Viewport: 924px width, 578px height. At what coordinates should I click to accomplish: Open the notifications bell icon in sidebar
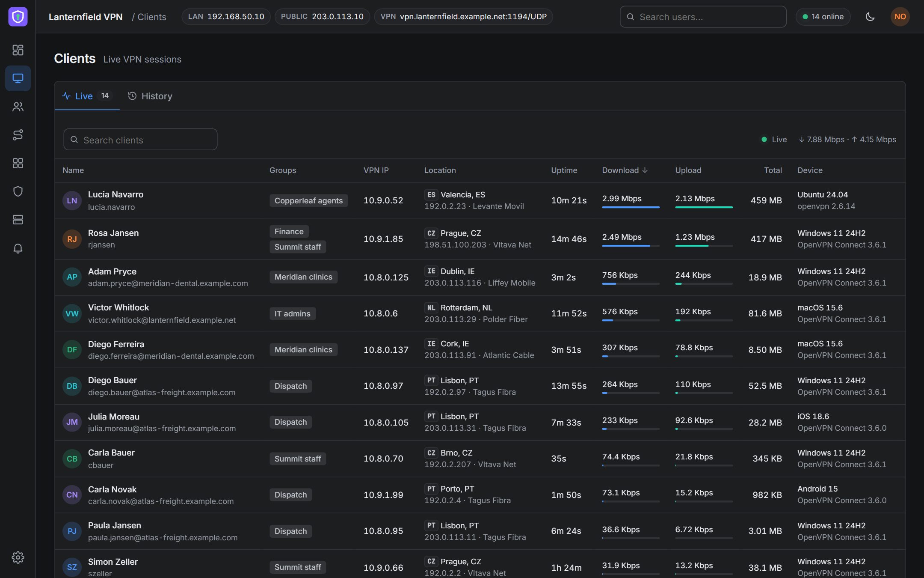[18, 248]
